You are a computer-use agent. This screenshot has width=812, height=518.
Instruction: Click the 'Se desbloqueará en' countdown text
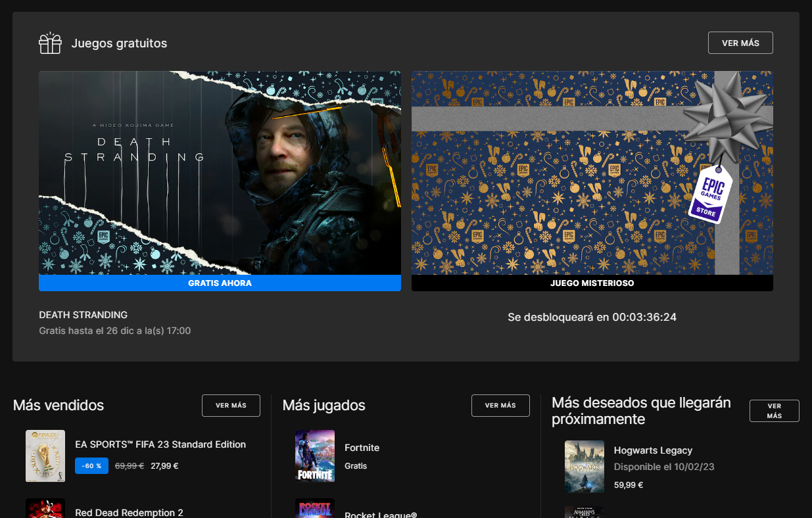pos(592,318)
